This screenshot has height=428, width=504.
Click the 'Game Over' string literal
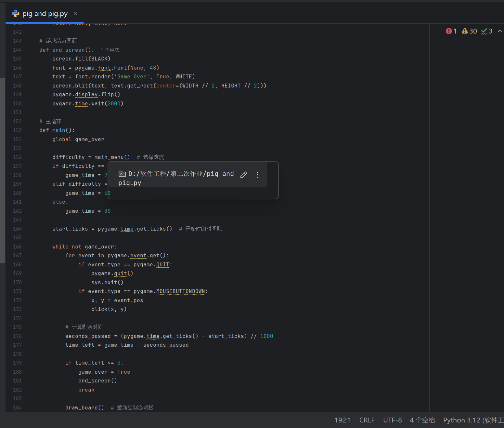[x=132, y=76]
